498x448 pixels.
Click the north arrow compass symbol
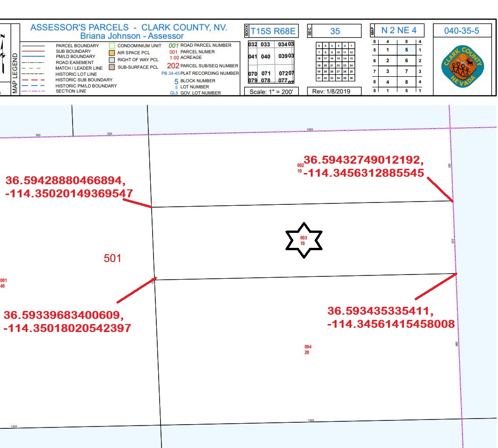[x=4, y=55]
